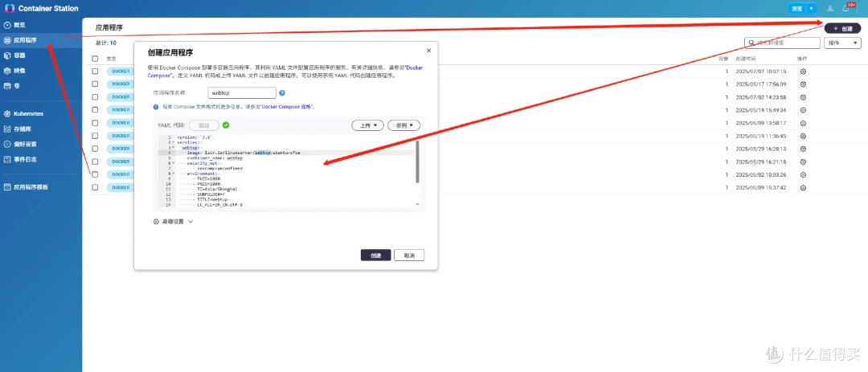The height and width of the screenshot is (372, 868).
Task: Open 事件日志 in the sidebar
Action: point(41,159)
